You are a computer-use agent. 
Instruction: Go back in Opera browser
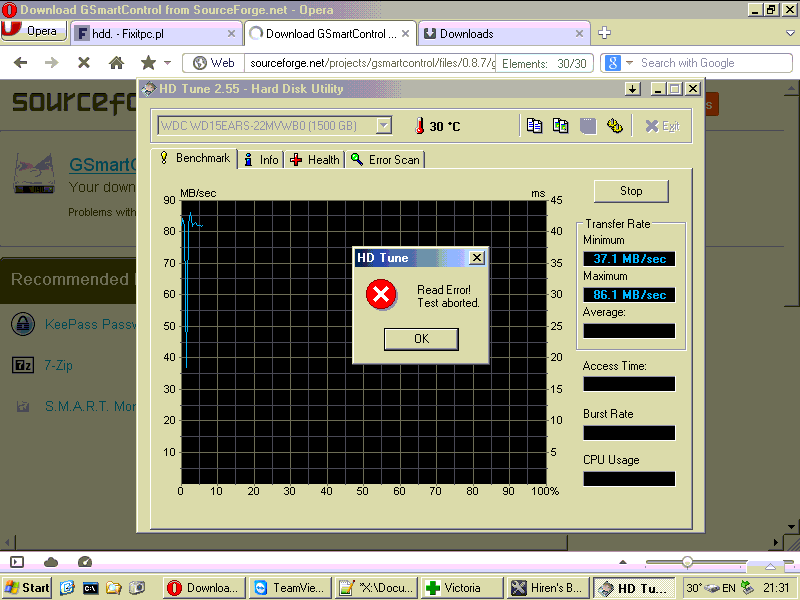pyautogui.click(x=20, y=63)
